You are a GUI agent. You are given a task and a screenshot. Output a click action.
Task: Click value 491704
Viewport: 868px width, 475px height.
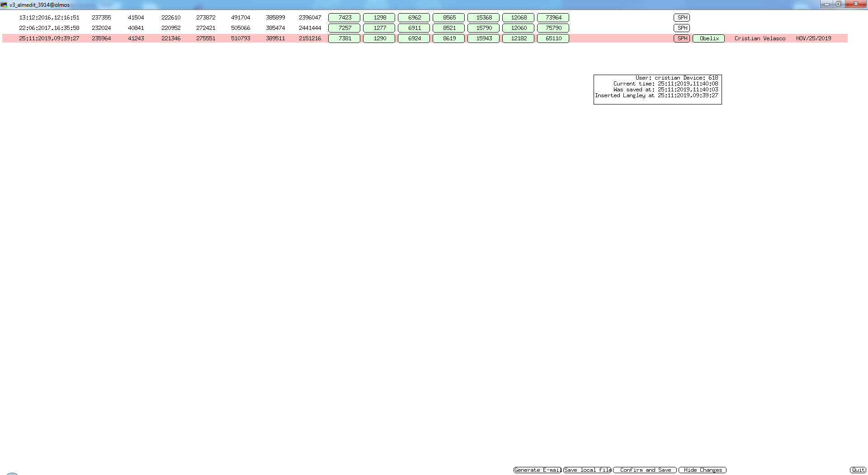point(241,18)
